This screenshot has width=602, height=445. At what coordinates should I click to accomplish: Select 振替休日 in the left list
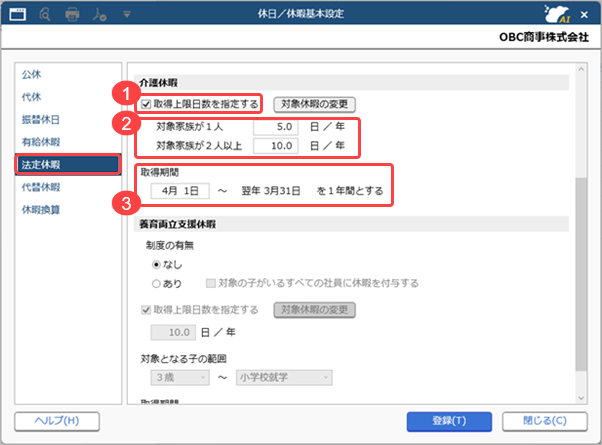click(x=41, y=119)
